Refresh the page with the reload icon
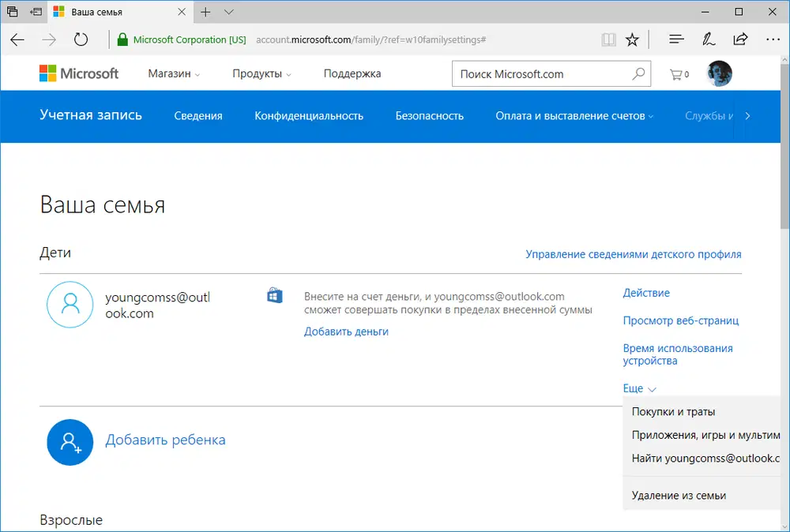790x532 pixels. [x=81, y=39]
